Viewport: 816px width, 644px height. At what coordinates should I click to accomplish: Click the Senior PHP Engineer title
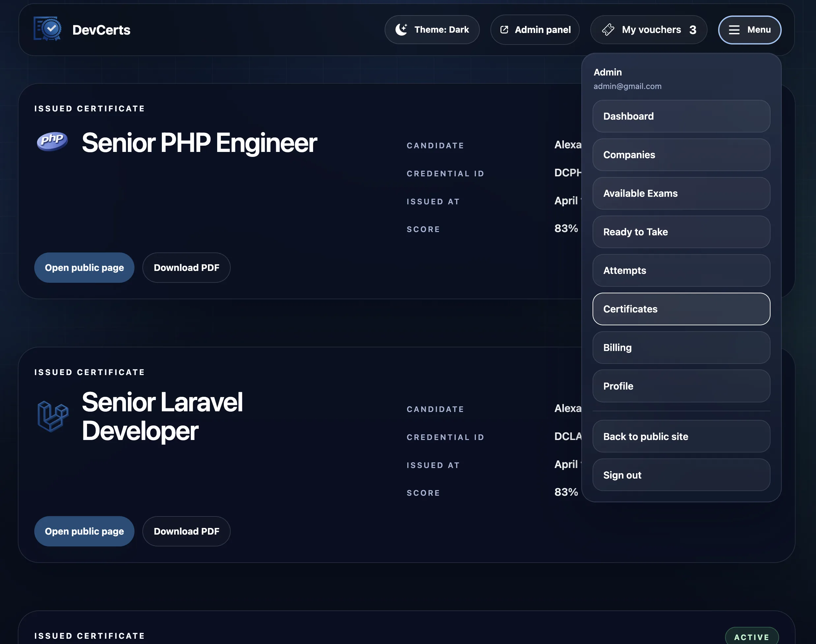(x=199, y=143)
